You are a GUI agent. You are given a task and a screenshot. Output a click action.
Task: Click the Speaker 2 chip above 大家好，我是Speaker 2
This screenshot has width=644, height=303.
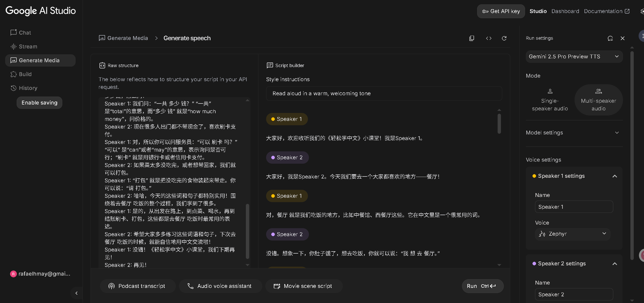coord(287,158)
